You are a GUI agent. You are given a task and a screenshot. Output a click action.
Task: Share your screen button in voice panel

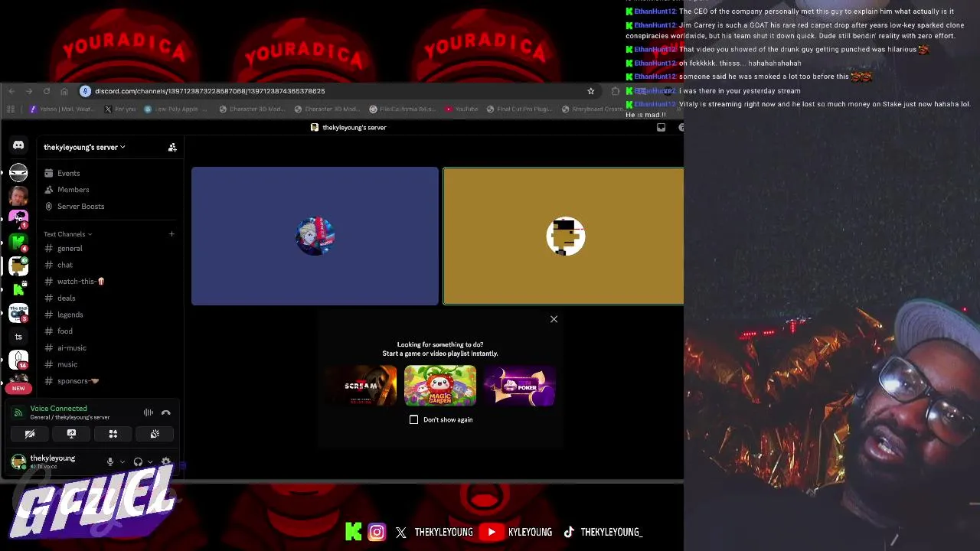pyautogui.click(x=71, y=434)
